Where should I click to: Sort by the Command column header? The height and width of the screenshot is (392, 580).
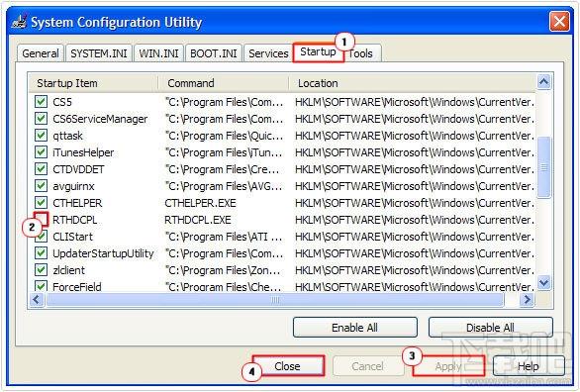pos(224,83)
